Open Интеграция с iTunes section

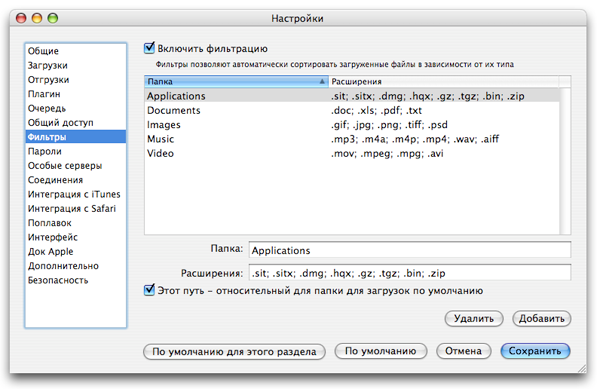[x=75, y=194]
